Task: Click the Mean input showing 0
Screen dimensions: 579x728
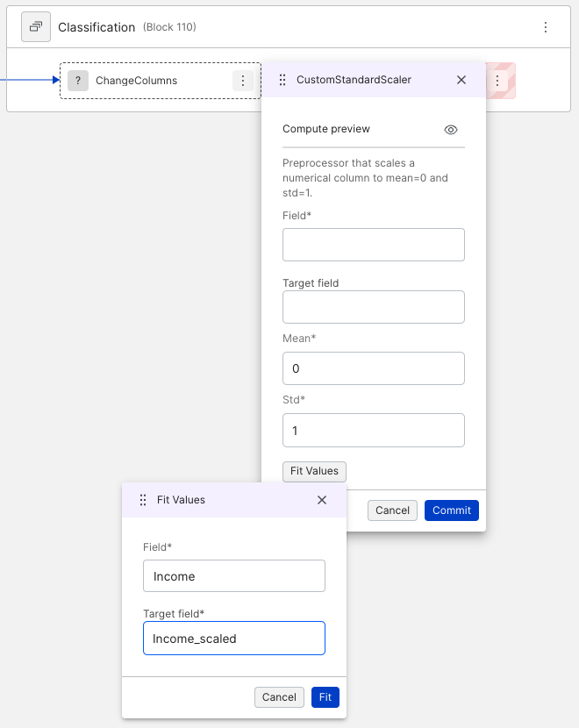Action: [374, 368]
